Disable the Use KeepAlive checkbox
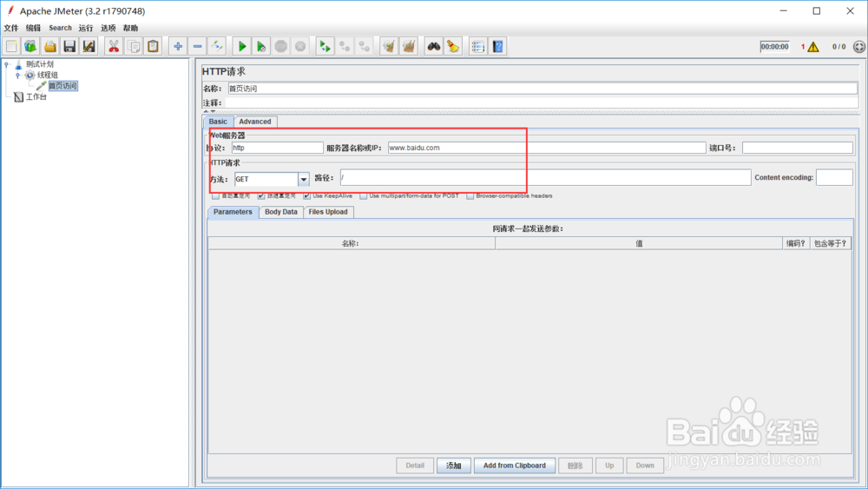 [306, 196]
